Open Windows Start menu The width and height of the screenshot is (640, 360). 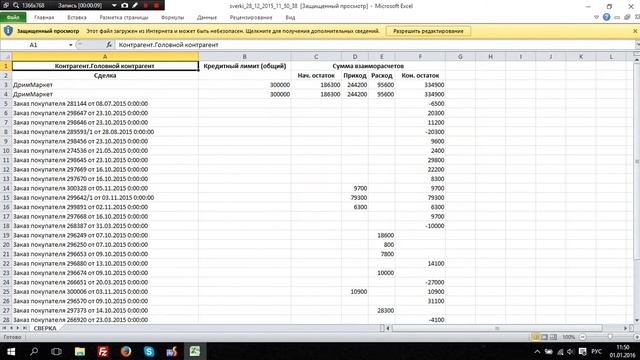[11, 351]
